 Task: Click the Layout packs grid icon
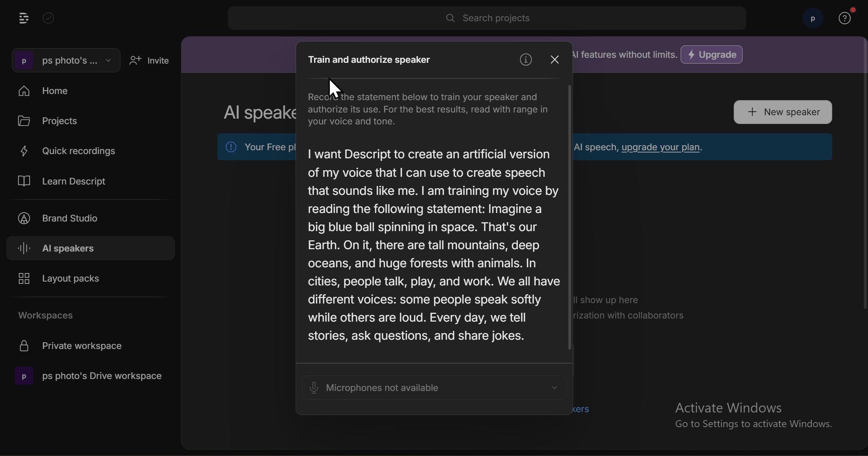[24, 278]
